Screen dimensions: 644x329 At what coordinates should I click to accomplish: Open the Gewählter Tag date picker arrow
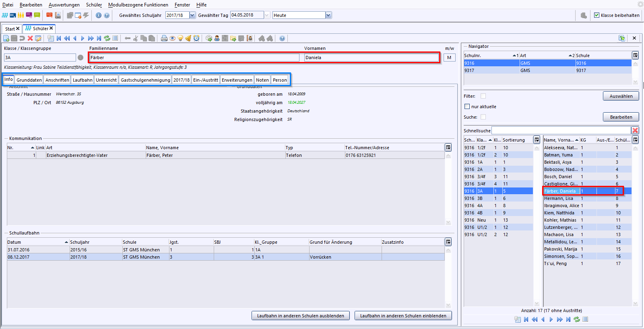point(267,15)
